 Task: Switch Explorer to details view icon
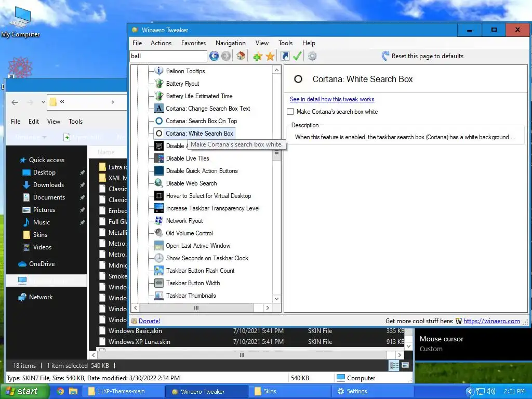(394, 365)
